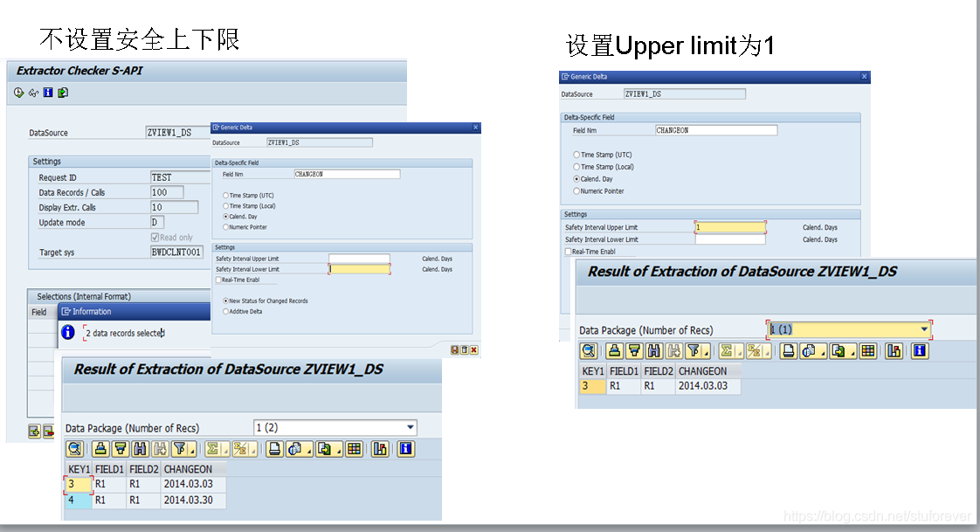
Task: Sort descending in the one-record result toolbar
Action: 634,351
